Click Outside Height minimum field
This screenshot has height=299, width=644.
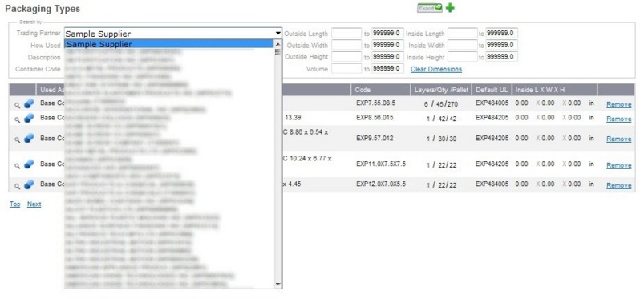[x=346, y=57]
